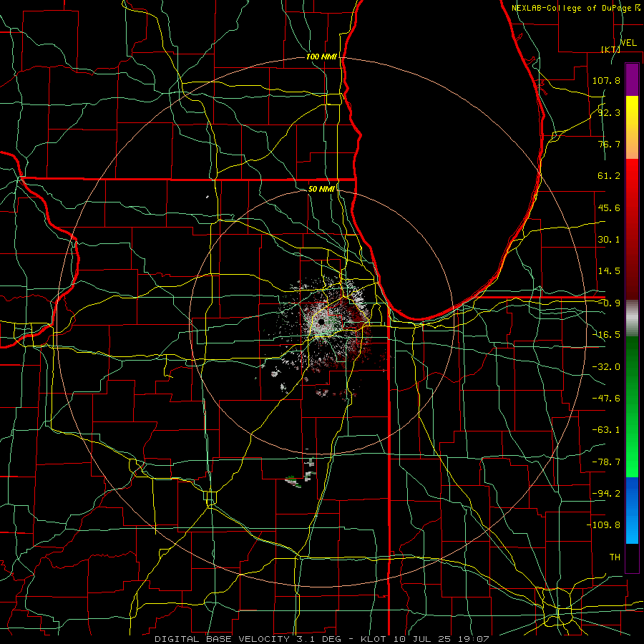The image size is (644, 644).
Task: Select the -32.0 velocity scale value
Action: coord(606,367)
